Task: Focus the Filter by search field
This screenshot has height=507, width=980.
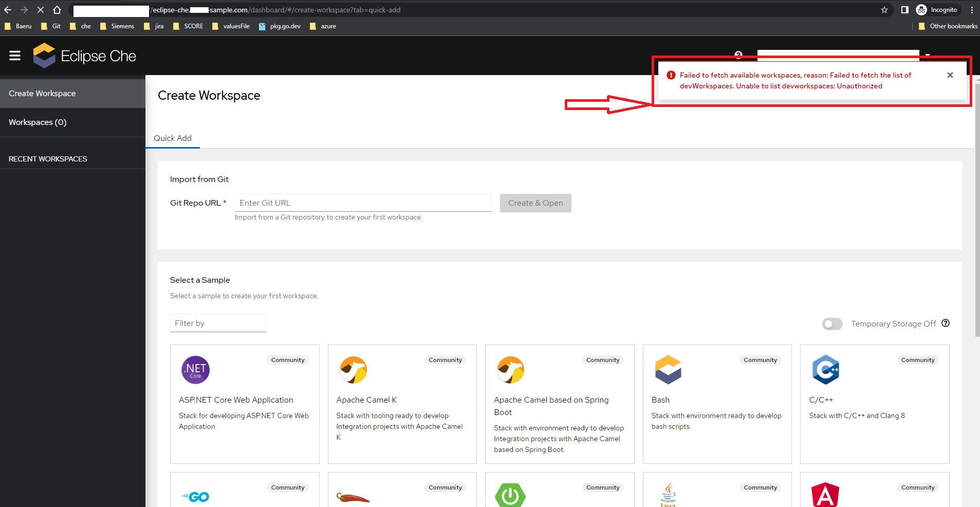Action: pyautogui.click(x=218, y=323)
